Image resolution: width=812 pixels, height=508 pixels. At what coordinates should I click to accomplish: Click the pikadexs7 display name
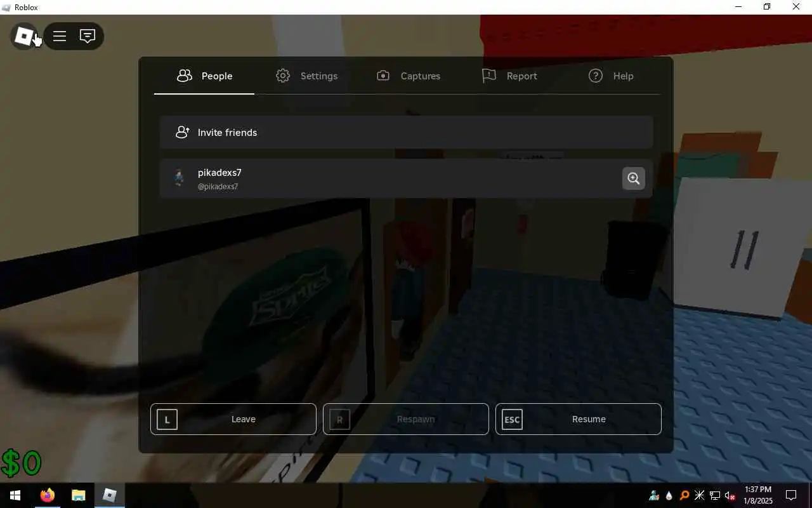(219, 173)
